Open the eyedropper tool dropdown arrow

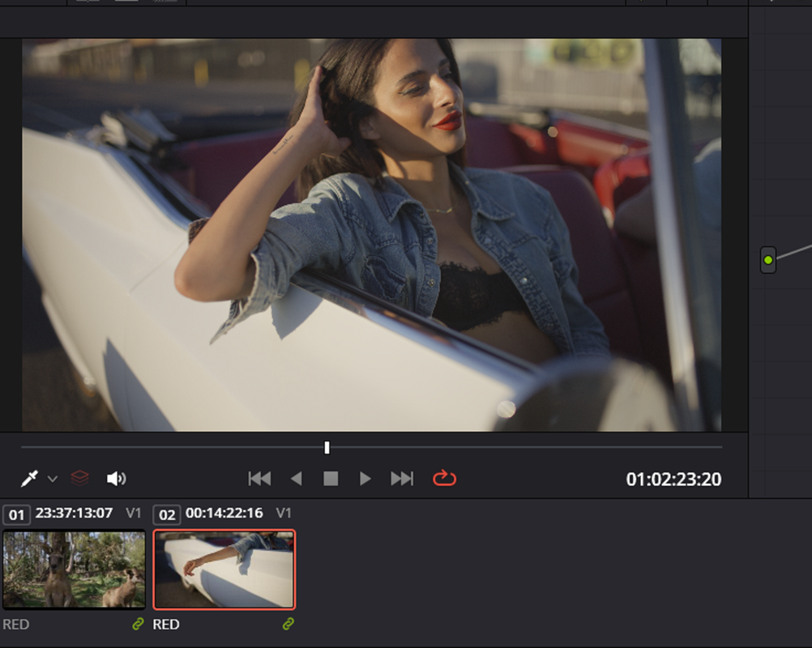53,479
